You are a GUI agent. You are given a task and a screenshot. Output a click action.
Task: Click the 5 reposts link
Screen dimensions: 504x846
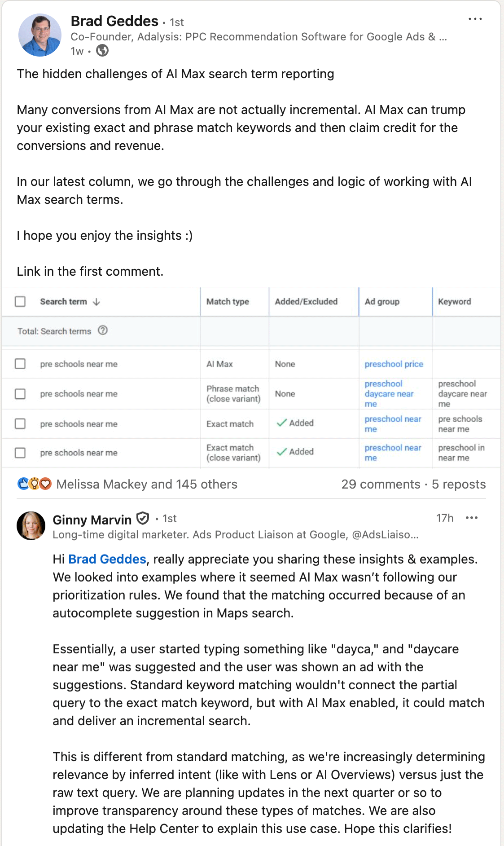tap(459, 484)
